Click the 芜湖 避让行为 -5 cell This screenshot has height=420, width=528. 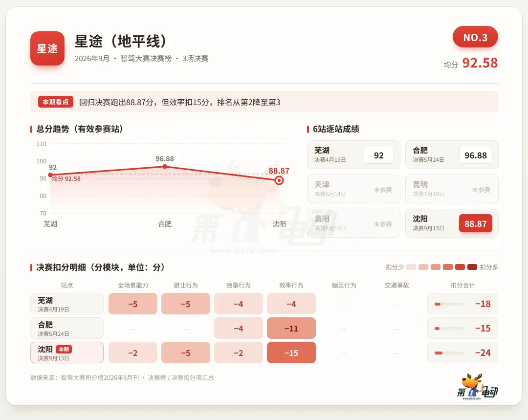(x=186, y=304)
